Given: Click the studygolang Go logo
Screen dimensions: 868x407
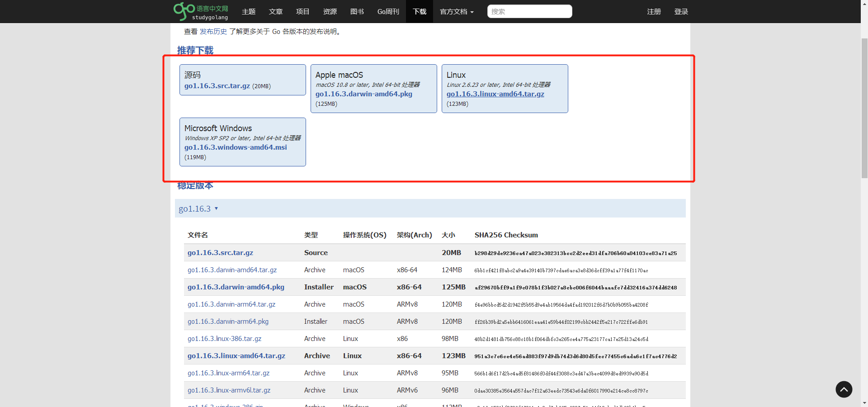Looking at the screenshot, I should click(x=201, y=11).
